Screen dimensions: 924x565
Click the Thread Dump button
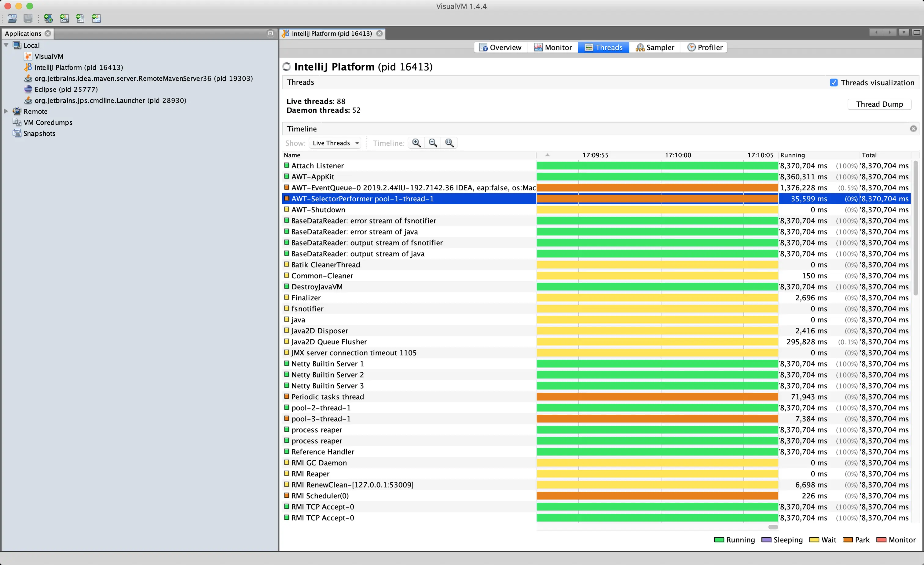[x=879, y=104]
